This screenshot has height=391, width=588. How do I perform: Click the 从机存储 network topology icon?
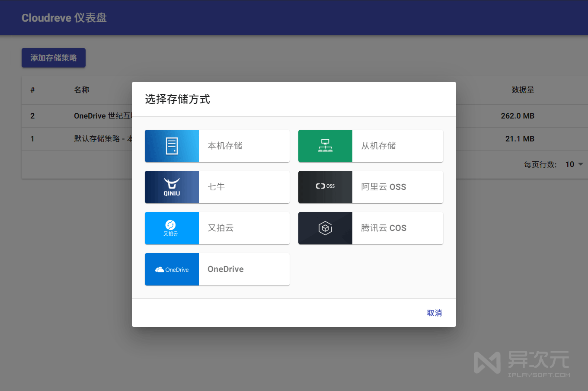[x=325, y=146]
